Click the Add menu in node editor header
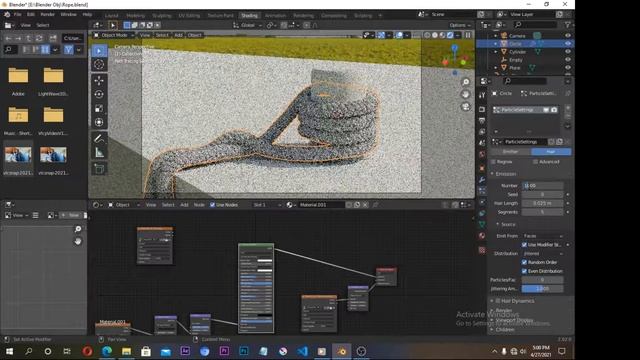Image resolution: width=640 pixels, height=360 pixels. 184,205
